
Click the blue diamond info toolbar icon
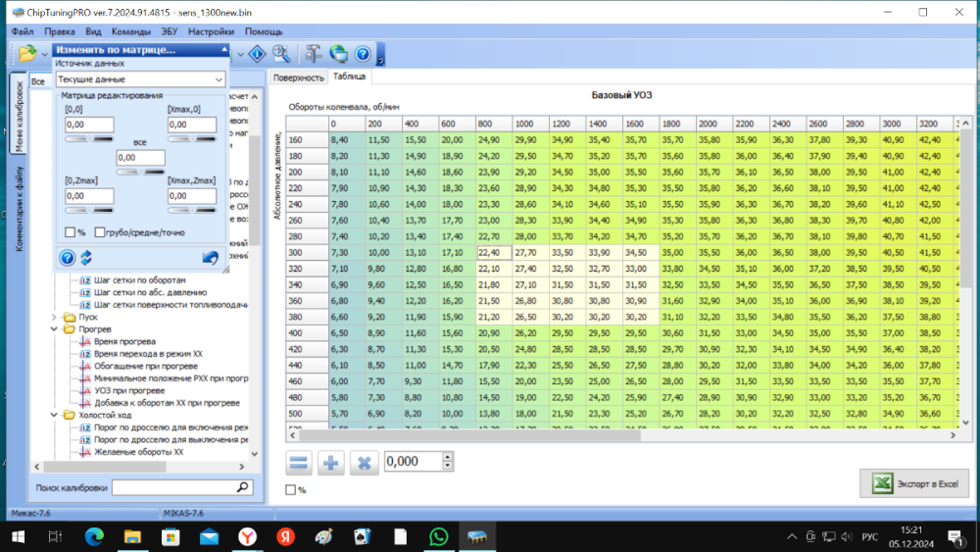click(257, 54)
